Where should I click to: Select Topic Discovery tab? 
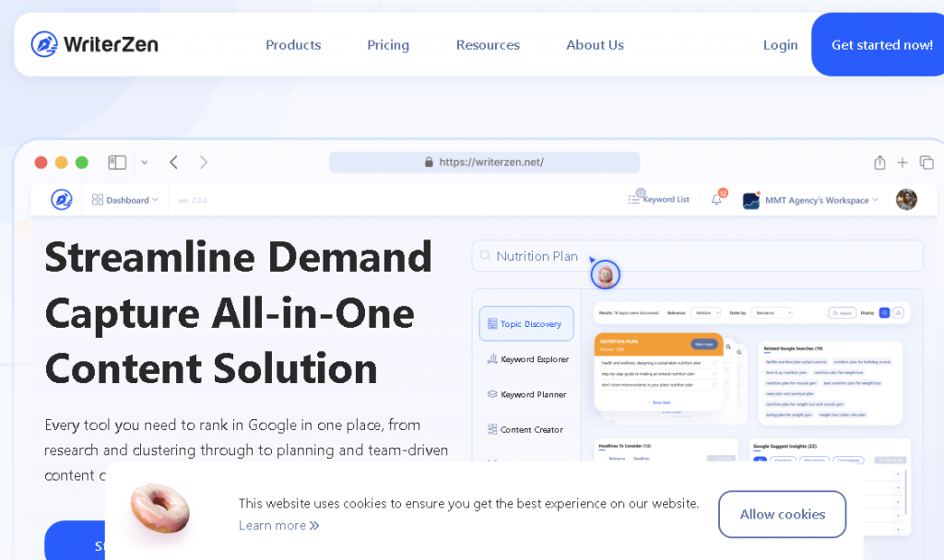[x=526, y=323]
